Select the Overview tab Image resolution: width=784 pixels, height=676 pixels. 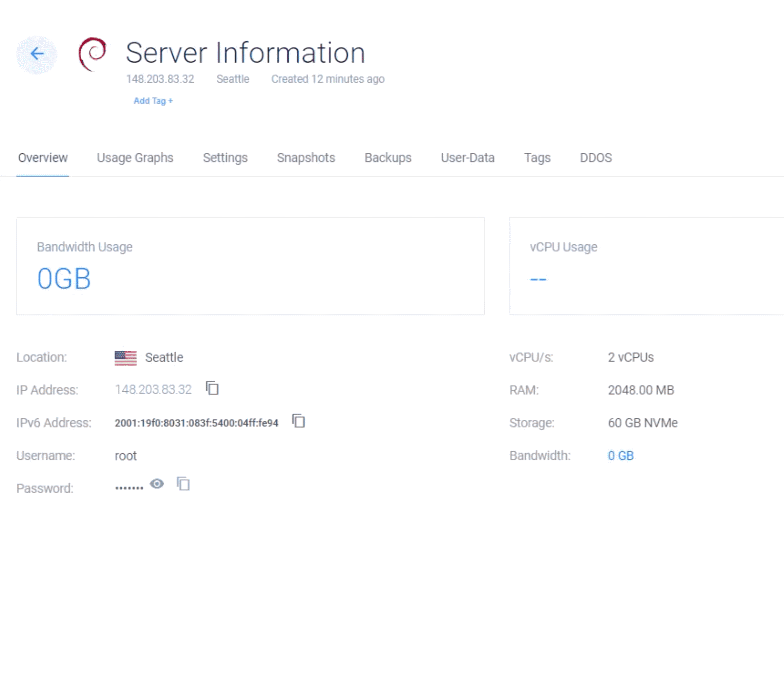42,158
